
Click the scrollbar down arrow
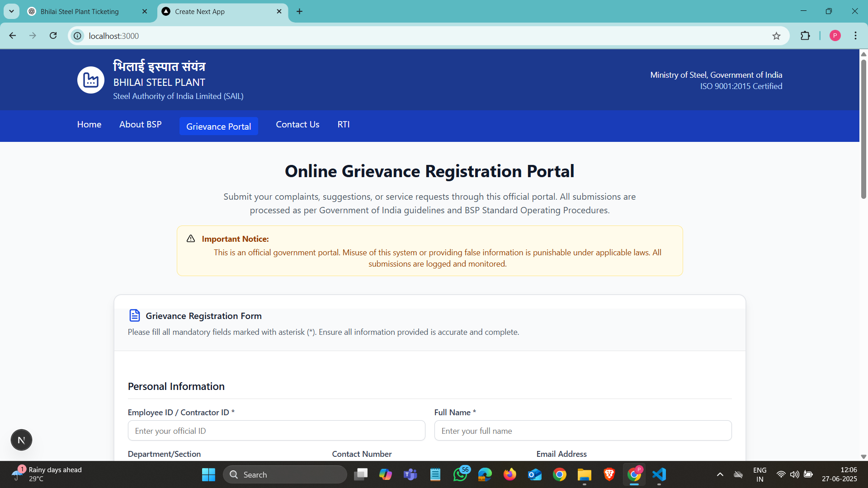coord(863,457)
